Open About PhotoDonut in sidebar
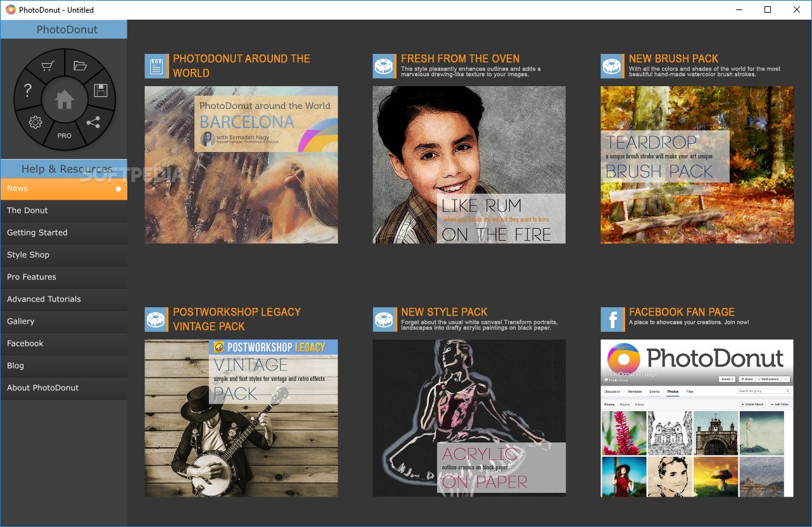 point(64,388)
